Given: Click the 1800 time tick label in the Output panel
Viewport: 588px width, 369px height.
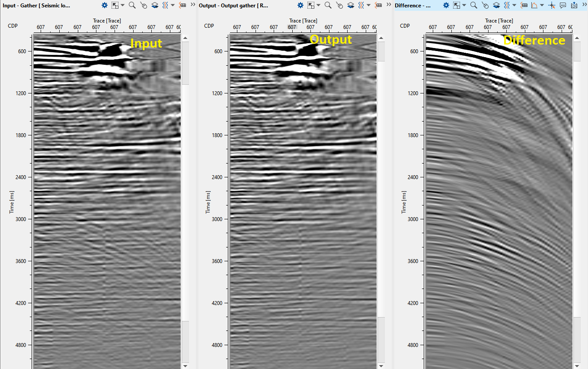Looking at the screenshot, I should [217, 135].
